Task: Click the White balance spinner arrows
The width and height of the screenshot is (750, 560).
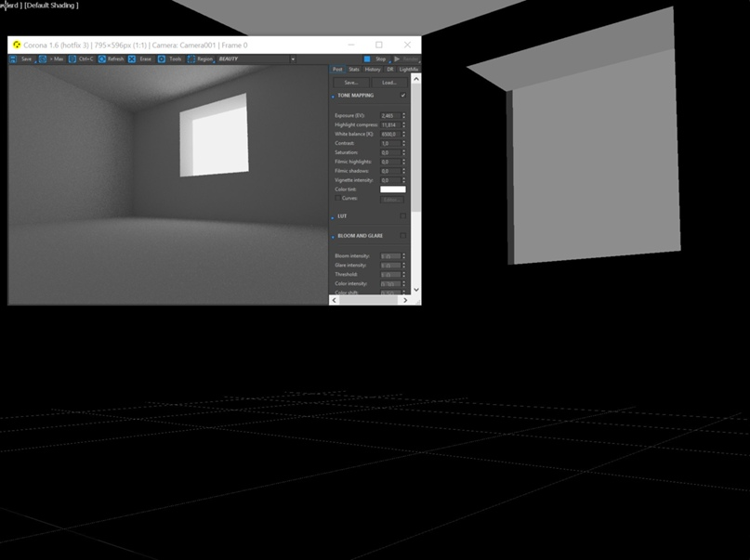Action: (403, 135)
